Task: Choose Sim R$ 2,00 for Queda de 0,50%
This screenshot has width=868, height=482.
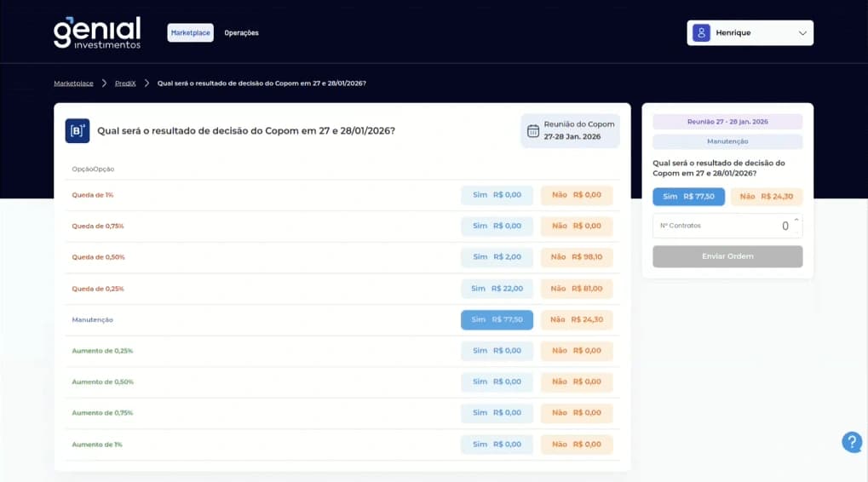Action: tap(497, 257)
